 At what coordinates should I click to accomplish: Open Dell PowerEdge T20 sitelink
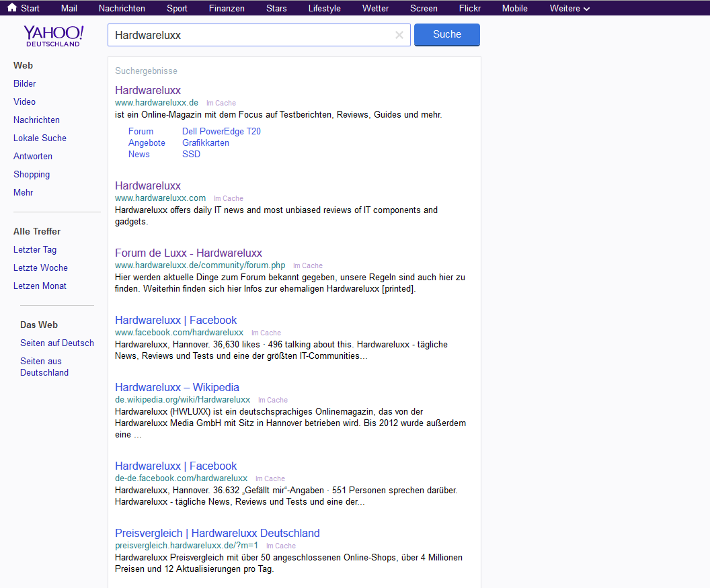click(221, 131)
